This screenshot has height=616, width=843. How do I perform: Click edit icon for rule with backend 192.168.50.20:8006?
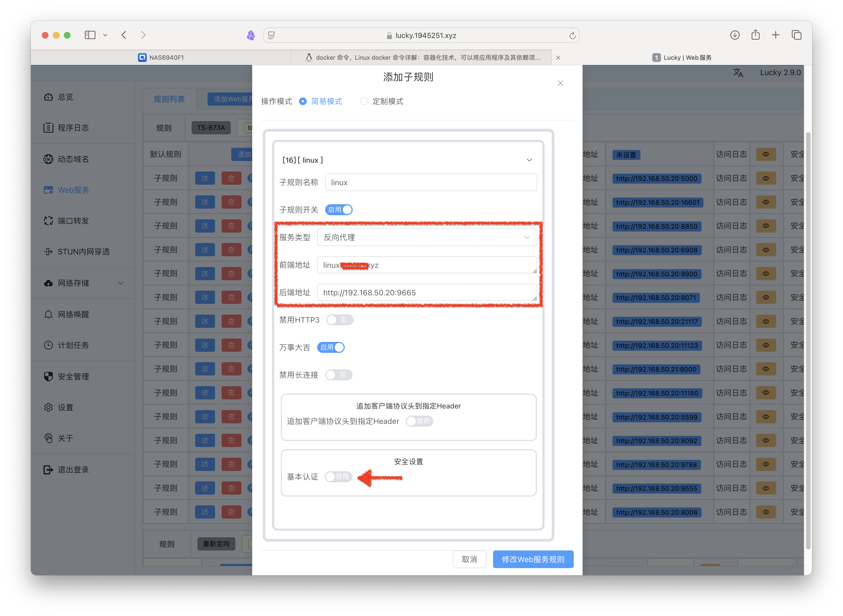click(205, 512)
